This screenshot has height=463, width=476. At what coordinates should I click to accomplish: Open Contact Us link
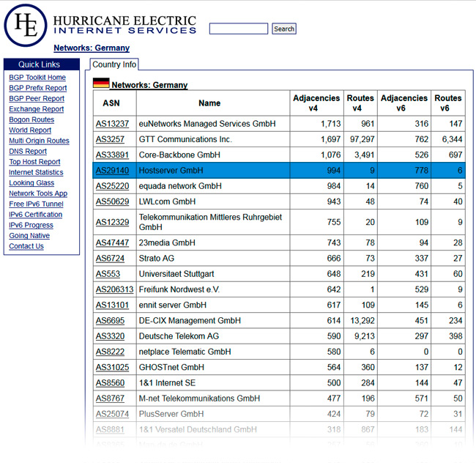click(26, 246)
